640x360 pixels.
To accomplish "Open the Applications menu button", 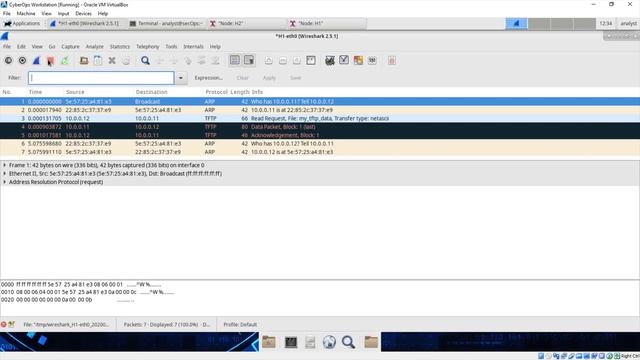I will 22,24.
